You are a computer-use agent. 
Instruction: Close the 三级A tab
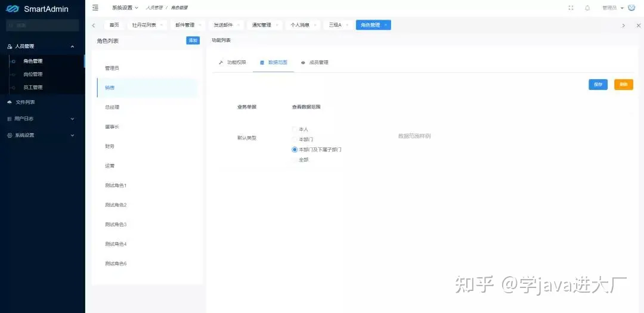click(x=346, y=25)
